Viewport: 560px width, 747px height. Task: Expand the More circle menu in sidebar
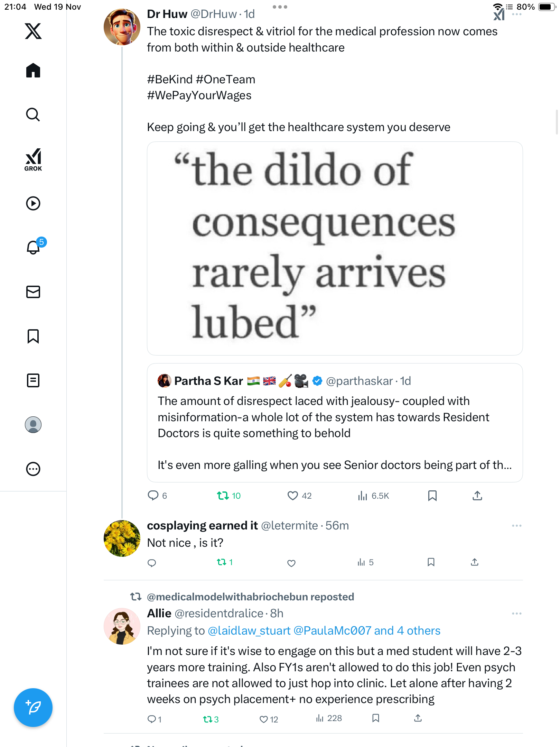pos(33,469)
